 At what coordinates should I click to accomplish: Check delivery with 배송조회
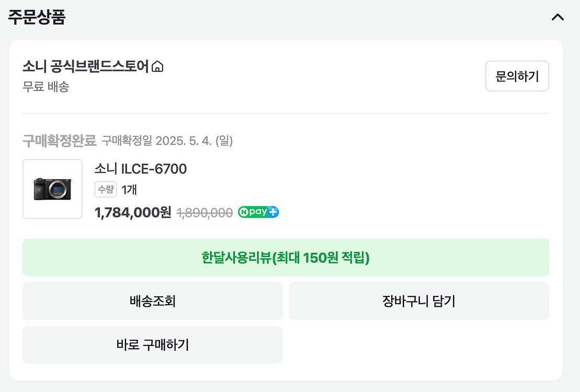152,301
